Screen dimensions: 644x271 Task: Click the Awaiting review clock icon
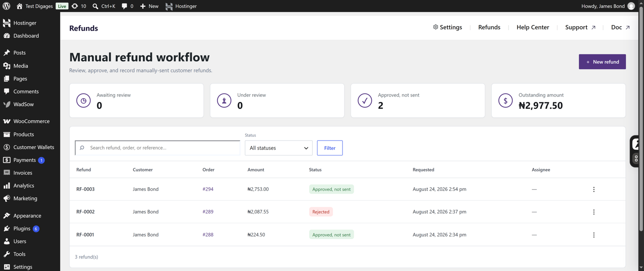(x=83, y=101)
